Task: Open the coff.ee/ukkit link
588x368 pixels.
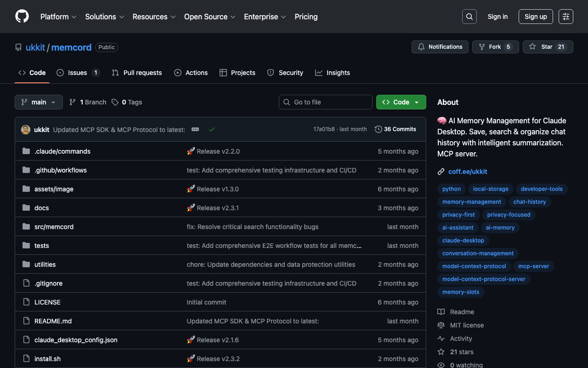Action: pyautogui.click(x=468, y=172)
